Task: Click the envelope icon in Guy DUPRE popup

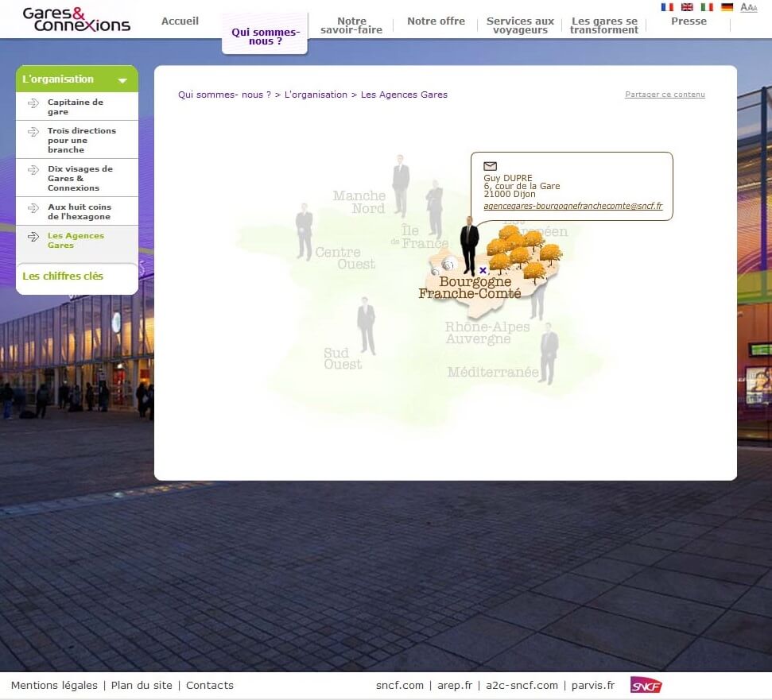Action: coord(490,166)
